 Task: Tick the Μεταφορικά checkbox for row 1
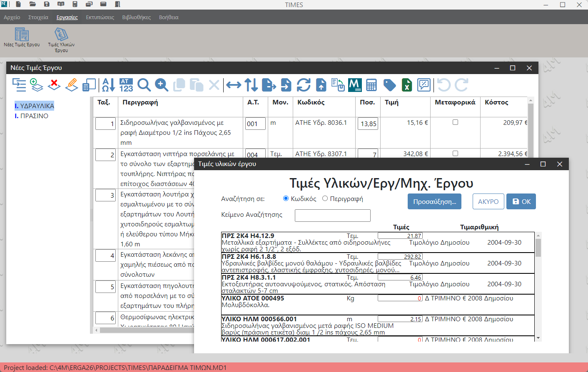pyautogui.click(x=455, y=122)
